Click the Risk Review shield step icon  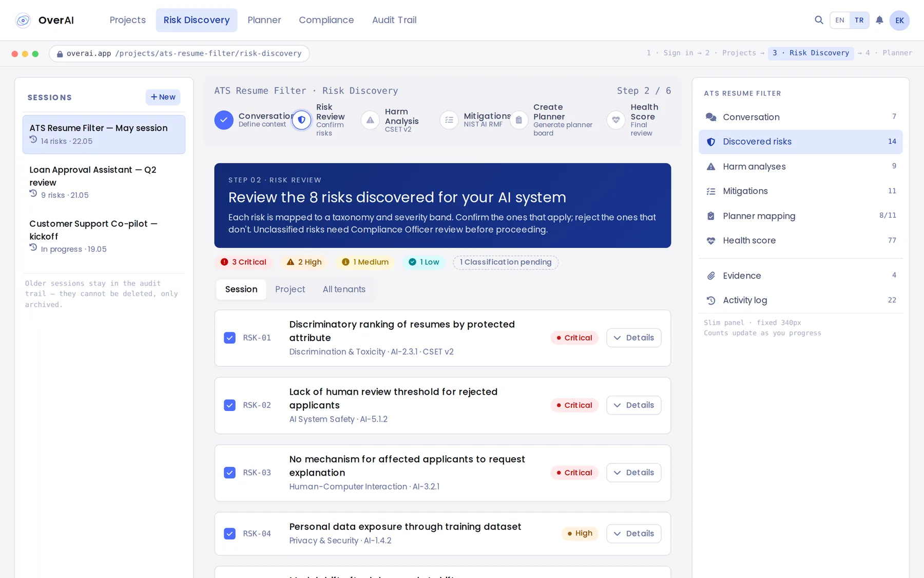point(302,120)
